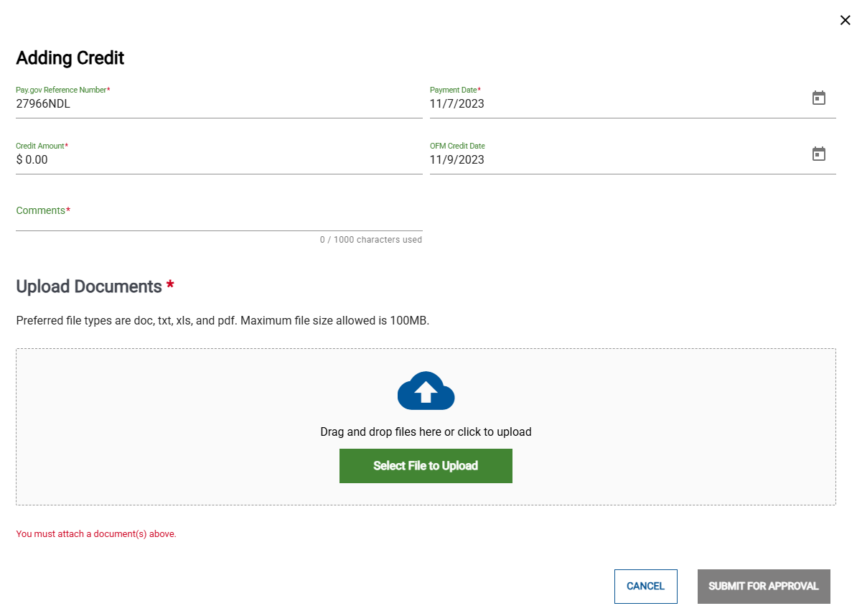Click the drag and drop files text

pos(426,431)
